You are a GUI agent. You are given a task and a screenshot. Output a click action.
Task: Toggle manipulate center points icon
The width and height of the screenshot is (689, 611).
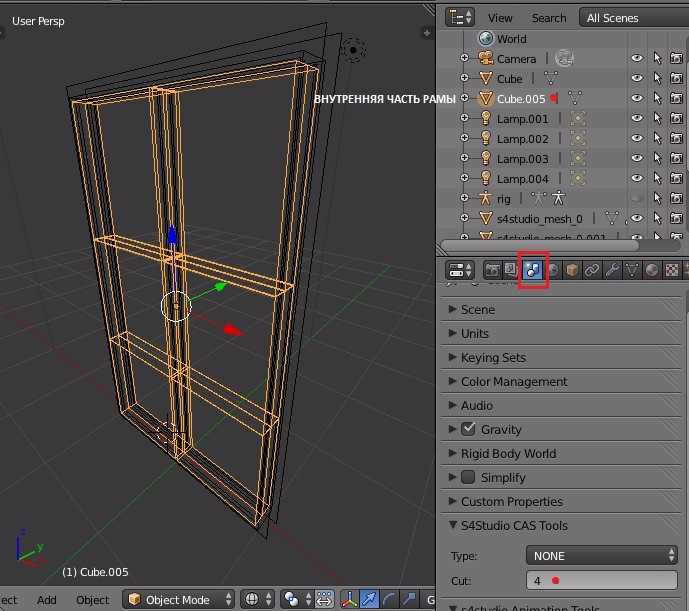click(x=324, y=599)
